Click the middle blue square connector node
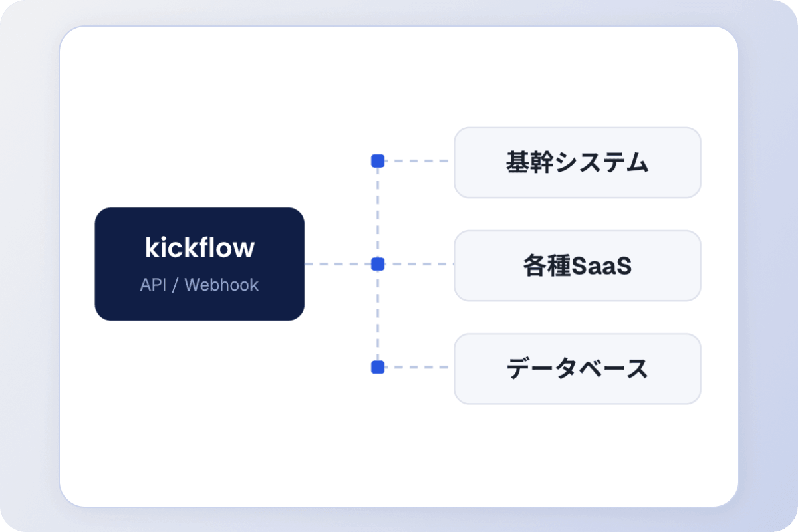Image resolution: width=798 pixels, height=532 pixels. pyautogui.click(x=378, y=264)
